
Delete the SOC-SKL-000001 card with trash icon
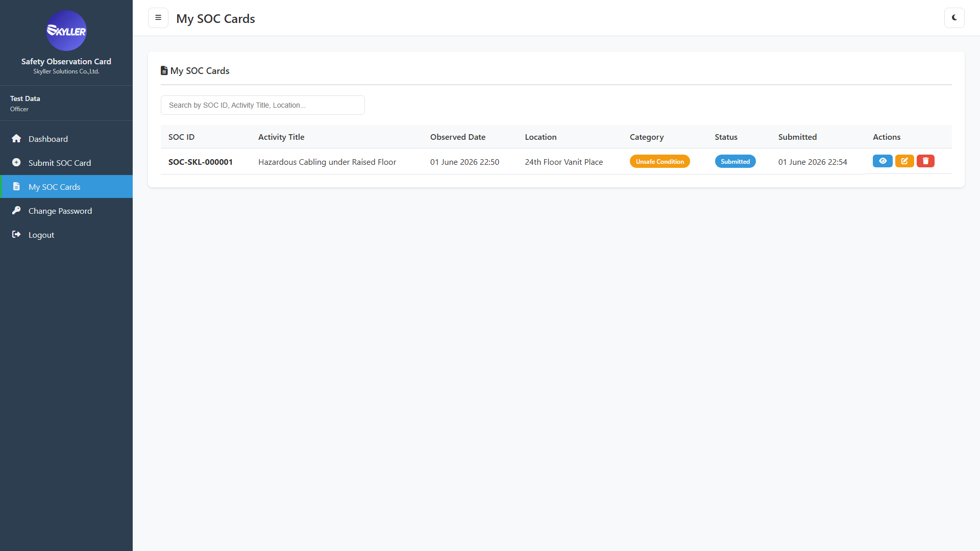coord(925,161)
